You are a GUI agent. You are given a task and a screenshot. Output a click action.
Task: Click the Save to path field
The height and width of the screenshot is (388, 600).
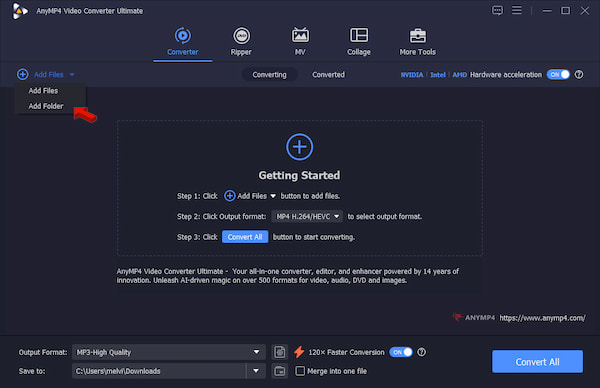pyautogui.click(x=159, y=371)
